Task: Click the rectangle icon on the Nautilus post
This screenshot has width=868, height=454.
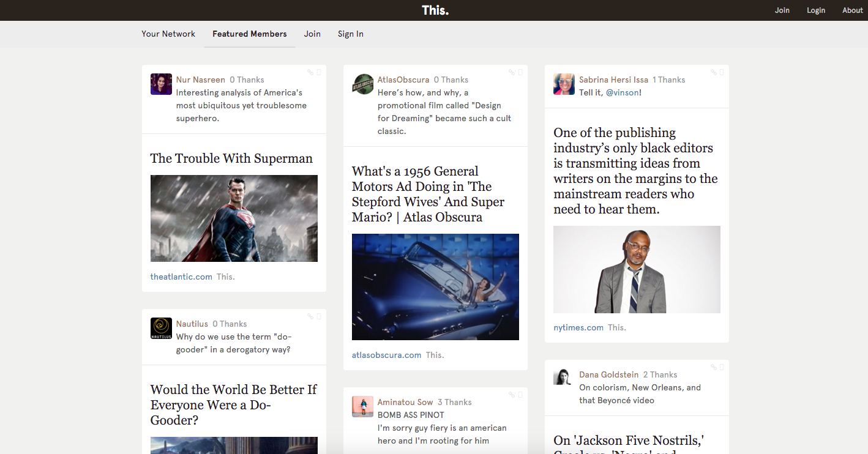Action: coord(318,316)
